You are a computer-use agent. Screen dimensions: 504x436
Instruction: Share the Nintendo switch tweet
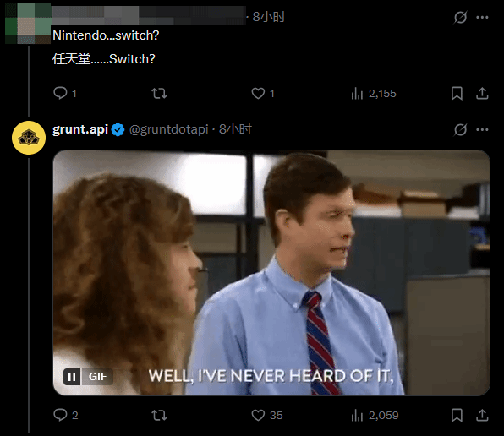click(482, 94)
